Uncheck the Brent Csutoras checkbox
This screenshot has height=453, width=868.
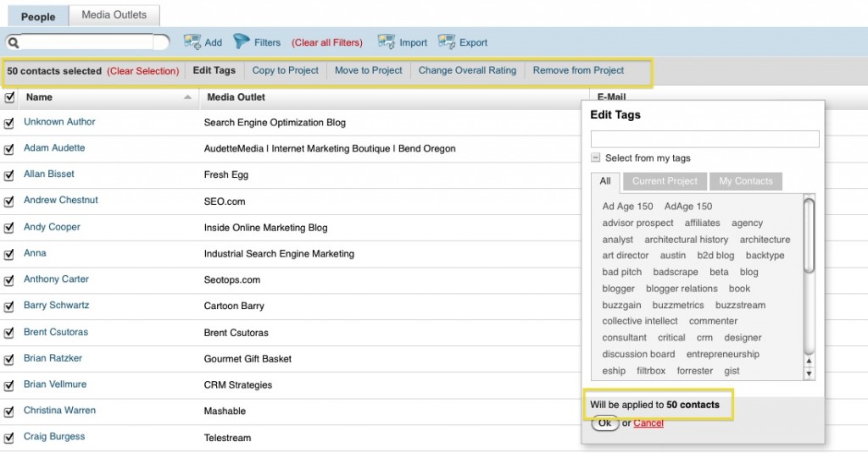coord(8,333)
